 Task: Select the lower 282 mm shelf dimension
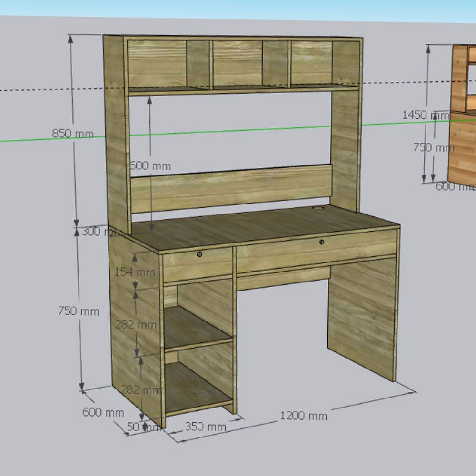click(141, 390)
